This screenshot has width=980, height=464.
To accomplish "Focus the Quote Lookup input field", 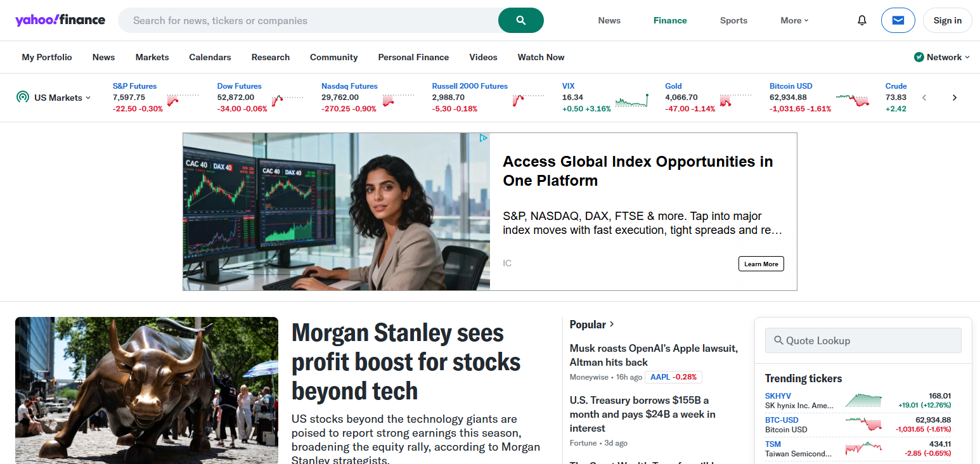I will click(863, 340).
